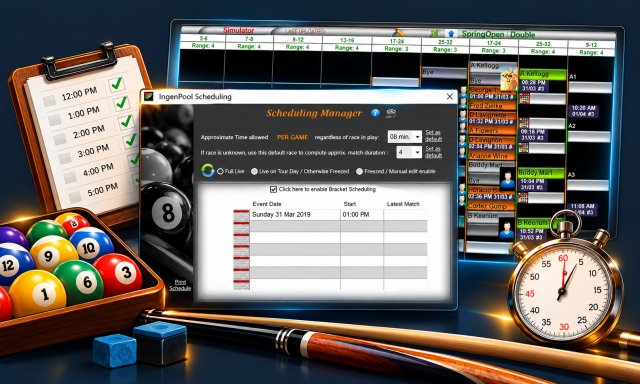The height and width of the screenshot is (384, 640).
Task: Switch to the Simulator tab
Action: tap(239, 30)
